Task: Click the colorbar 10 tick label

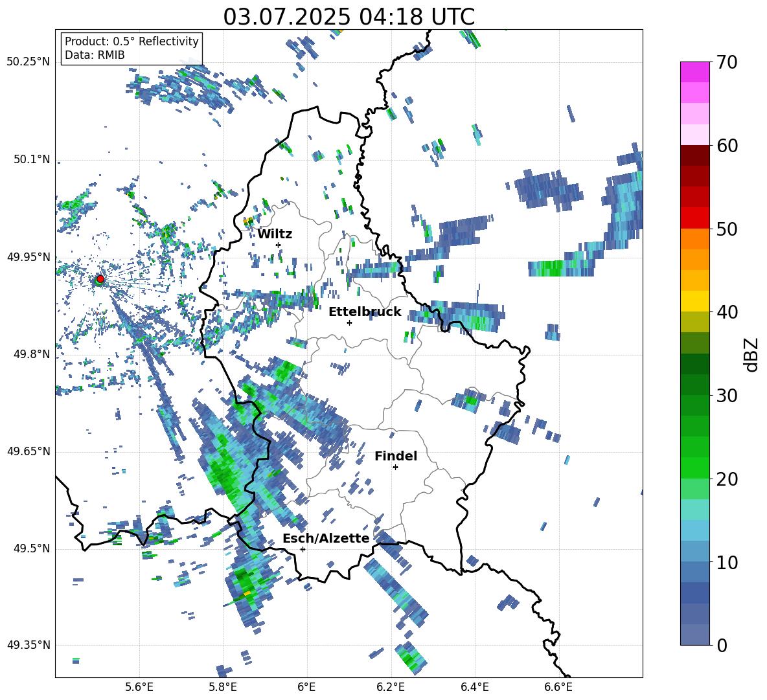Action: (727, 562)
